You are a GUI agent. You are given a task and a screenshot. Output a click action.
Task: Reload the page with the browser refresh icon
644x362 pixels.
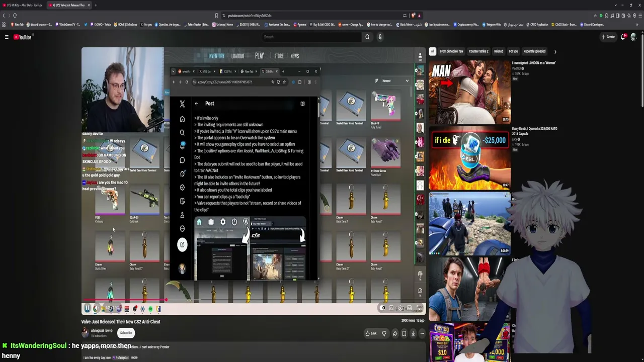(x=15, y=16)
